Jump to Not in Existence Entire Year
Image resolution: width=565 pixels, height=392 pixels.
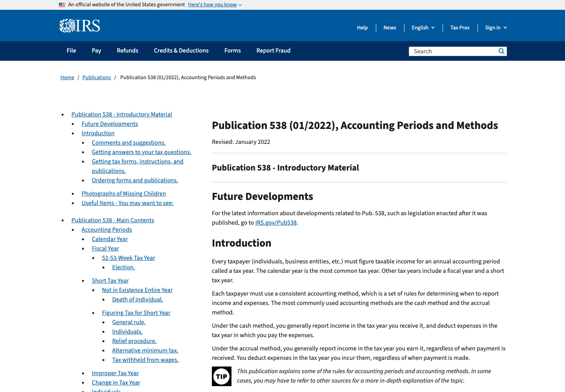point(137,290)
